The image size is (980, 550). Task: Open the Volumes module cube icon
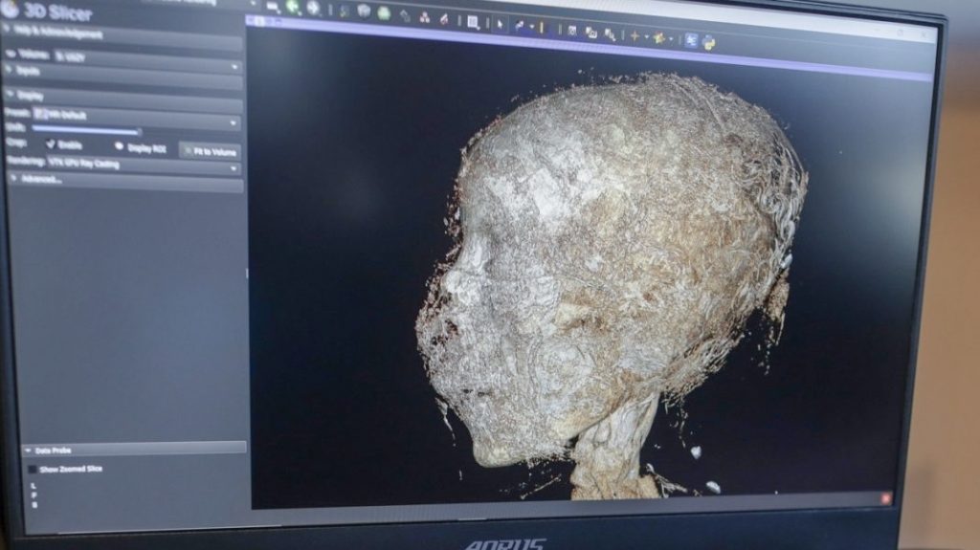(364, 11)
